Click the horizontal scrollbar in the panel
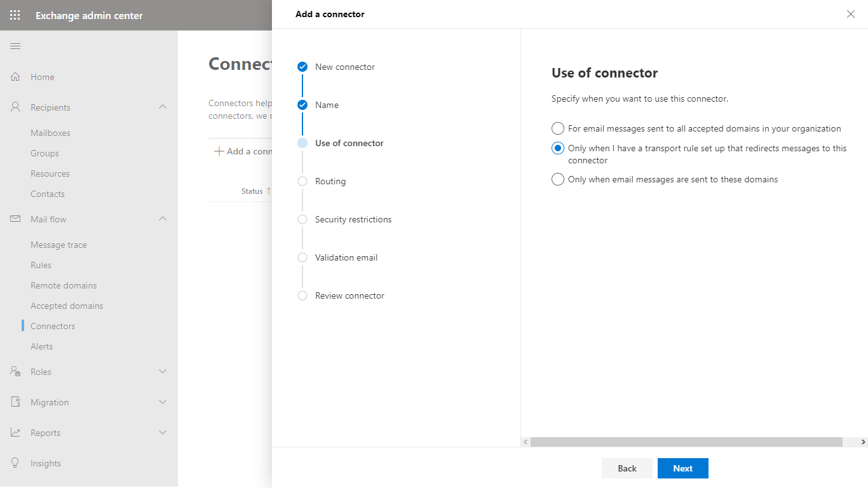Screen dimensions: 868x488 [686, 442]
